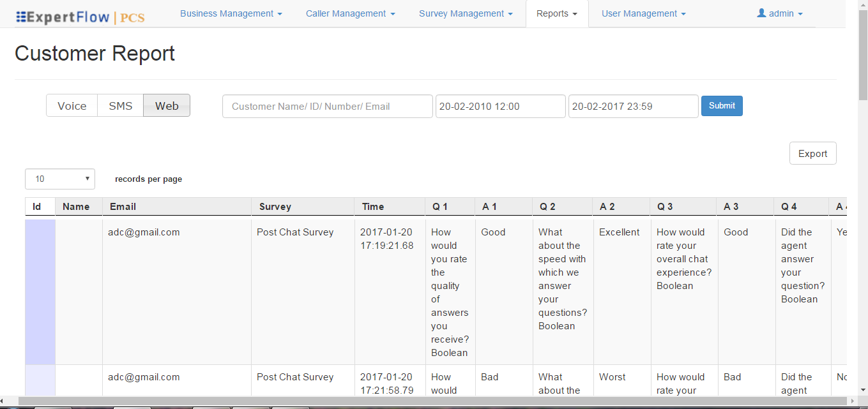Click the admin user profile icon
Image resolution: width=868 pixels, height=409 pixels.
tap(760, 13)
